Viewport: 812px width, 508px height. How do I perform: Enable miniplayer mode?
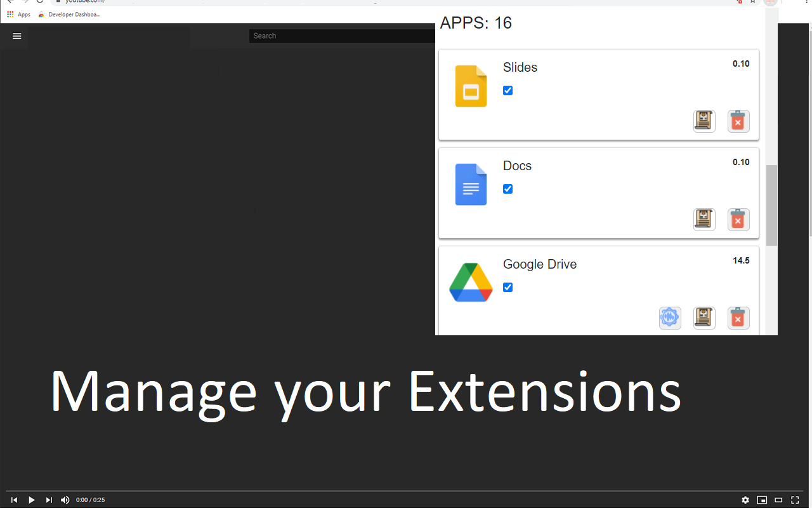(x=762, y=500)
